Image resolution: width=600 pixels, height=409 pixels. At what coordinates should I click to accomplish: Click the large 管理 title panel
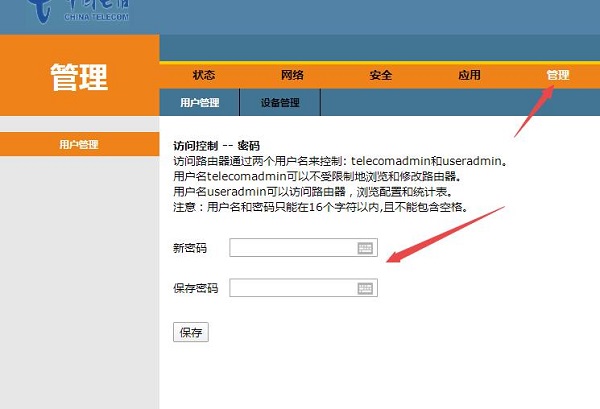point(80,75)
